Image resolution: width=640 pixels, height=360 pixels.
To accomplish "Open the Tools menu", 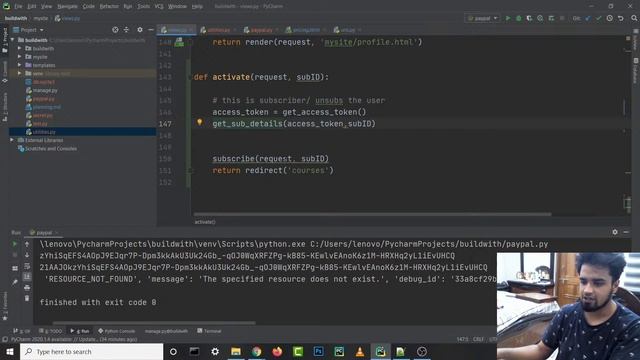I will point(143,7).
